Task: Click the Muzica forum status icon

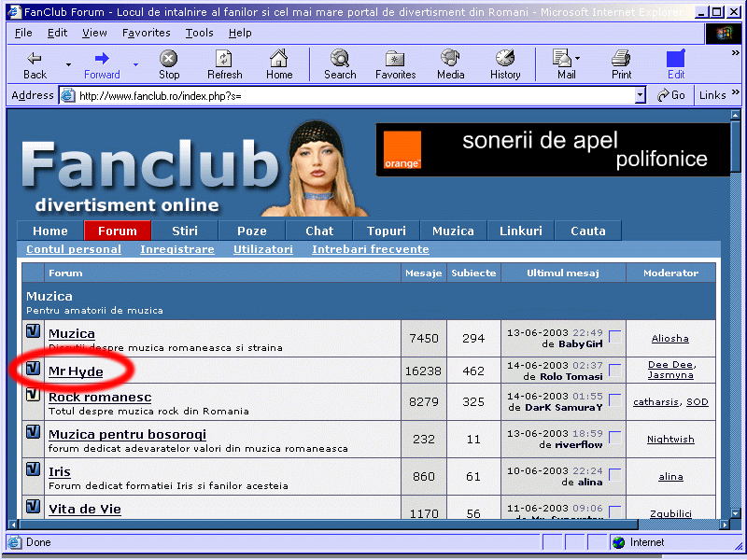Action: click(x=33, y=331)
